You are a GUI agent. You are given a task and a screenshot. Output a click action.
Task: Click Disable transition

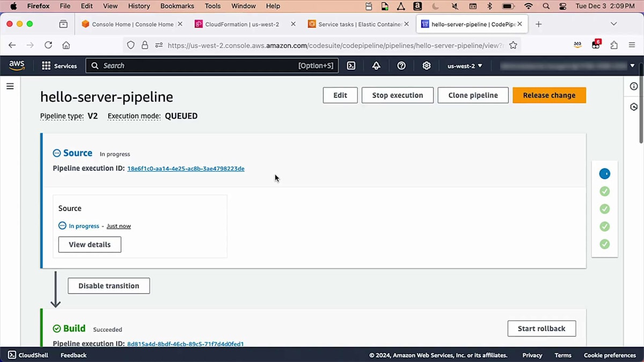pyautogui.click(x=108, y=286)
